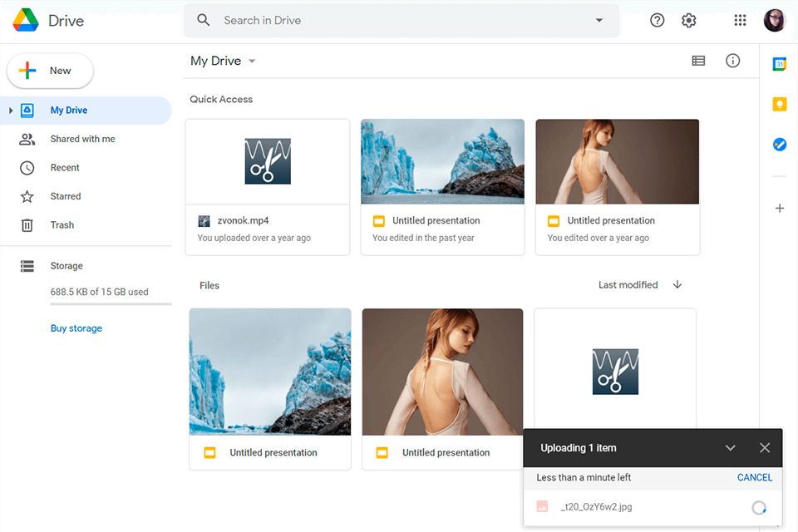Open advanced search options dropdown
This screenshot has width=798, height=532.
click(x=598, y=20)
